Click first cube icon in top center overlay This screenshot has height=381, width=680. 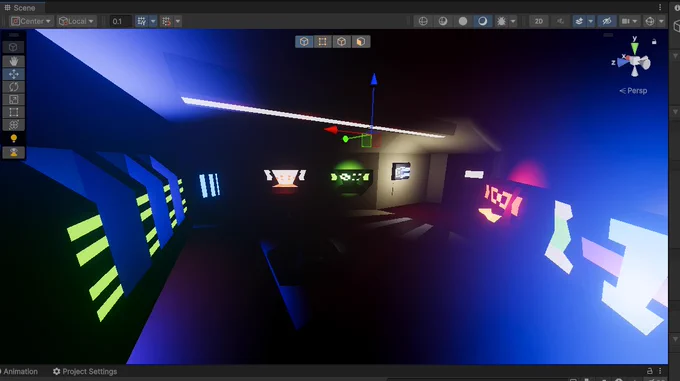tap(304, 42)
